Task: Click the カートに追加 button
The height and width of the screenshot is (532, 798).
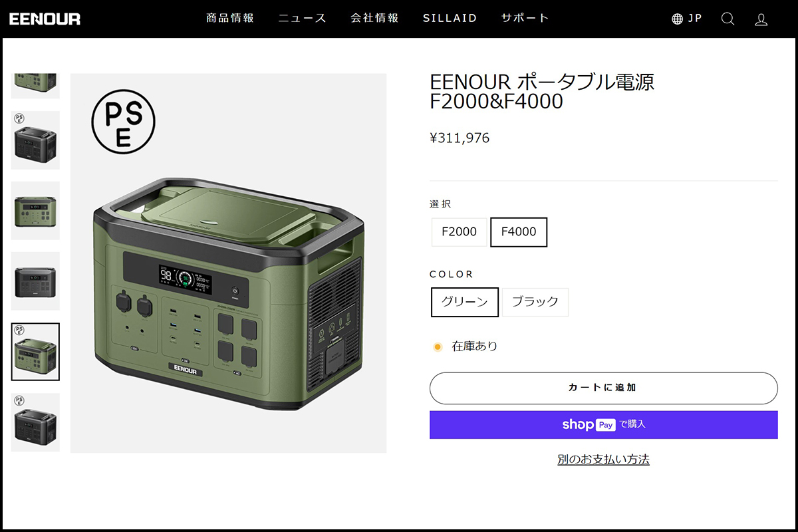Action: [604, 388]
